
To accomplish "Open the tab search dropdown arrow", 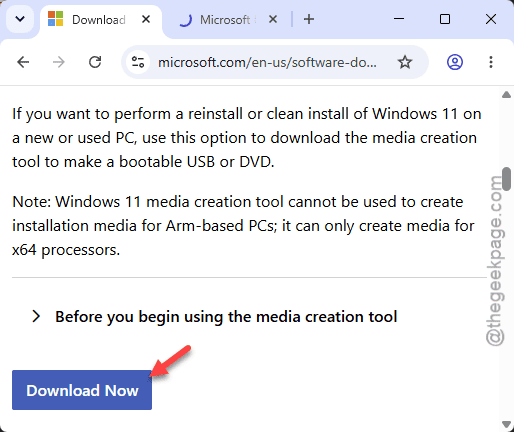I will coord(20,19).
